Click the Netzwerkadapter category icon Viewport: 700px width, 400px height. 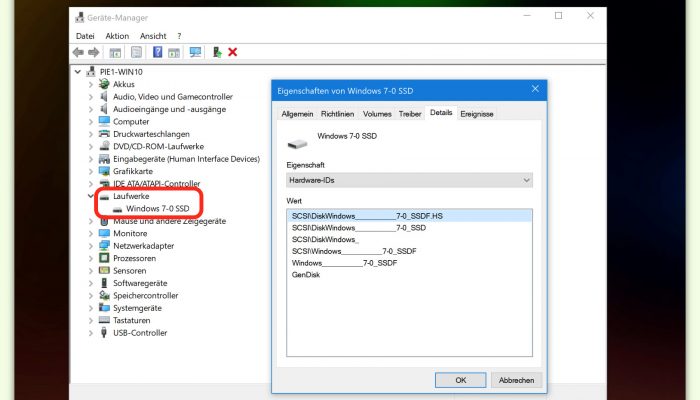coord(104,246)
